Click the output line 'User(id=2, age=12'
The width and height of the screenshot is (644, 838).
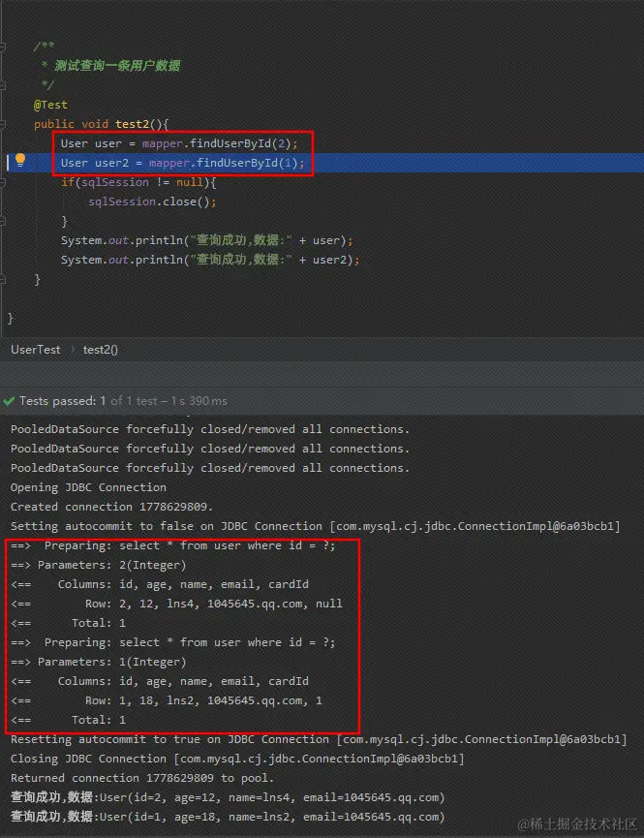228,797
